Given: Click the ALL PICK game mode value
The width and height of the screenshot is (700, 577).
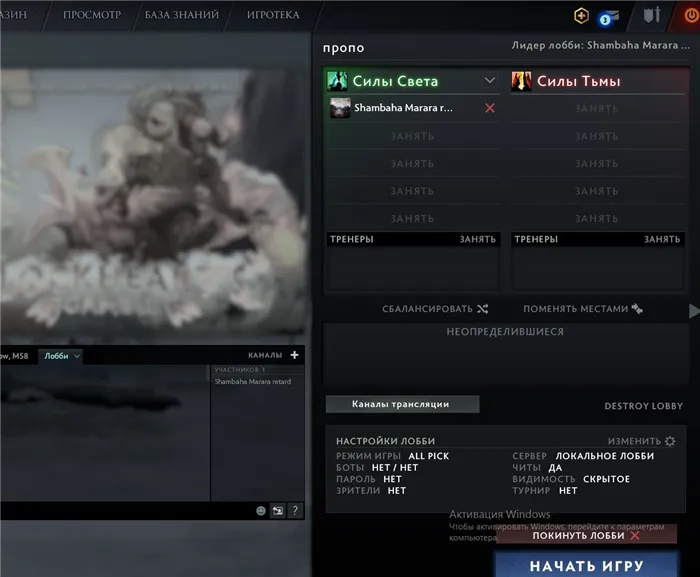Looking at the screenshot, I should [x=429, y=456].
